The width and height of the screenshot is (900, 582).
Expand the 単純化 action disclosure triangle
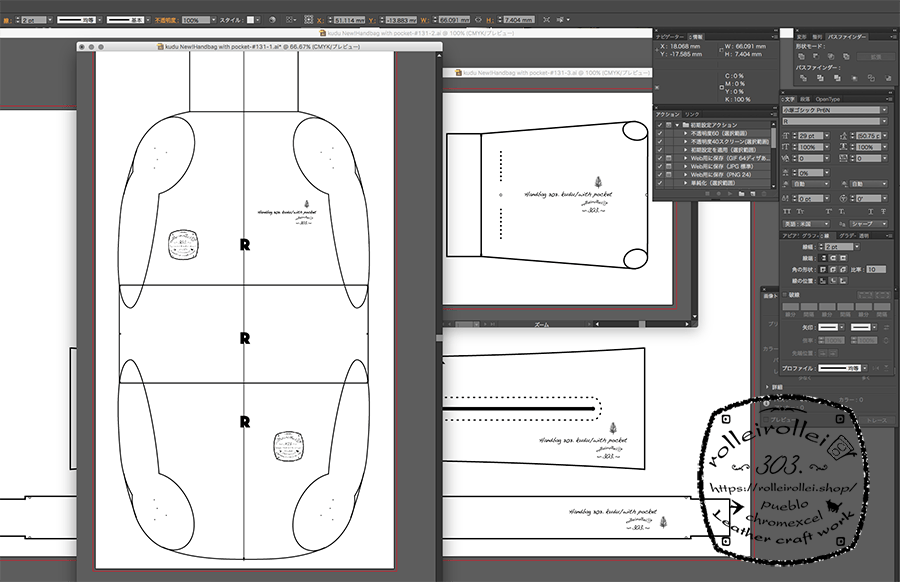click(685, 183)
